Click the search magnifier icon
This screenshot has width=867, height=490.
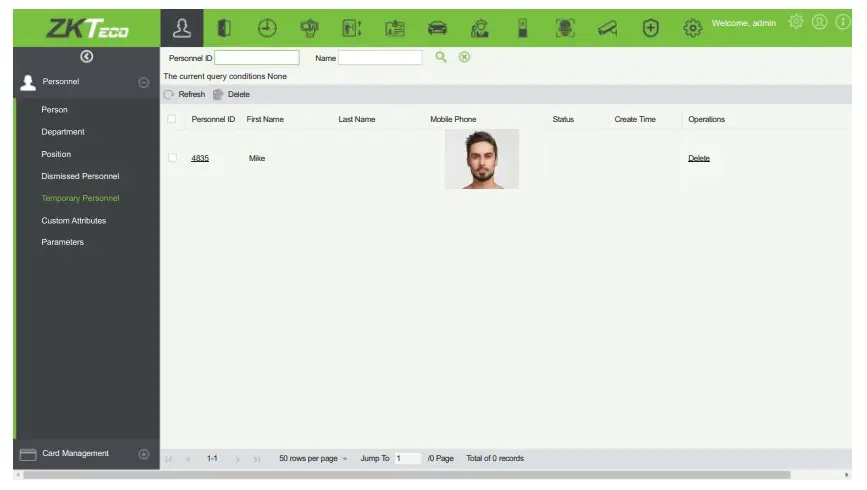coord(441,57)
